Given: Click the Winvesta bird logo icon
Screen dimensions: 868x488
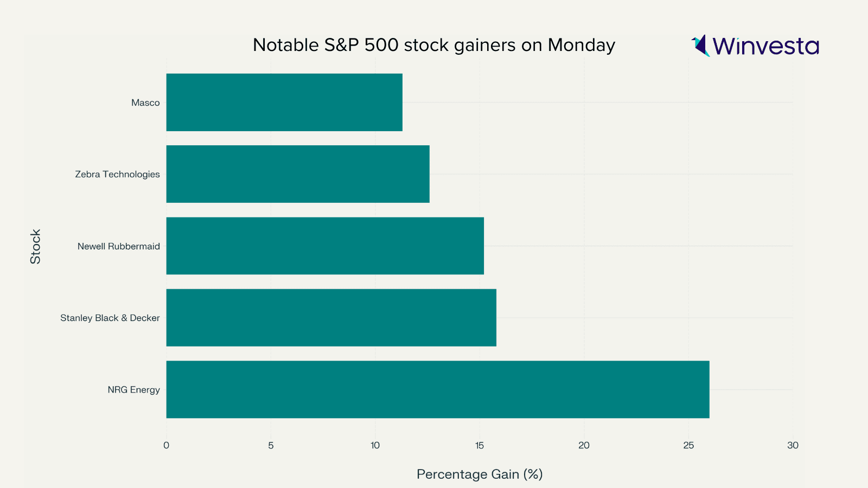Looking at the screenshot, I should (700, 46).
